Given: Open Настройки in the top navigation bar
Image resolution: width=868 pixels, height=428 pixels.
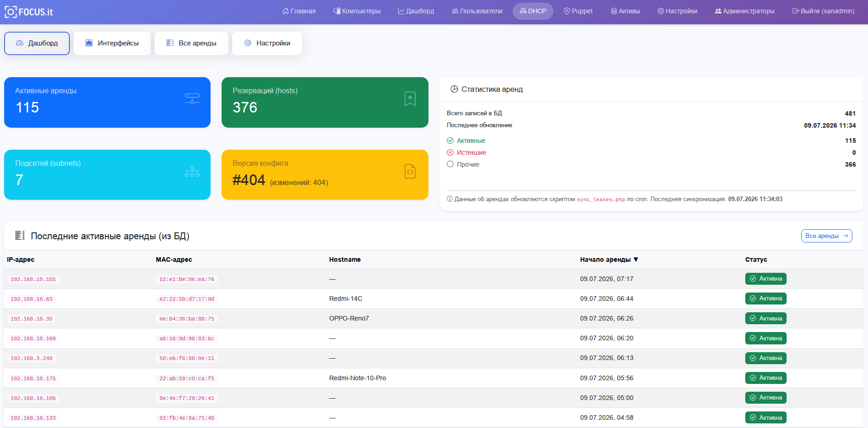Looking at the screenshot, I should point(677,11).
